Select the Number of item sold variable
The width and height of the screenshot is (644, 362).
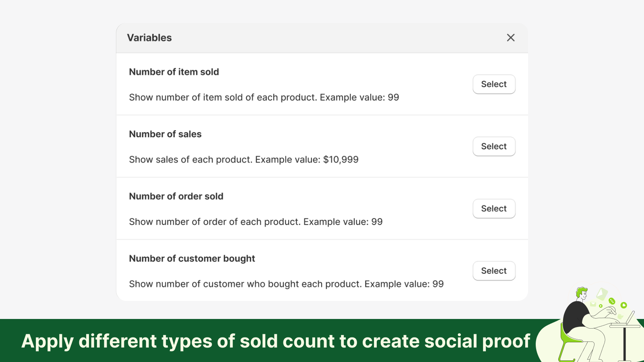(x=494, y=84)
